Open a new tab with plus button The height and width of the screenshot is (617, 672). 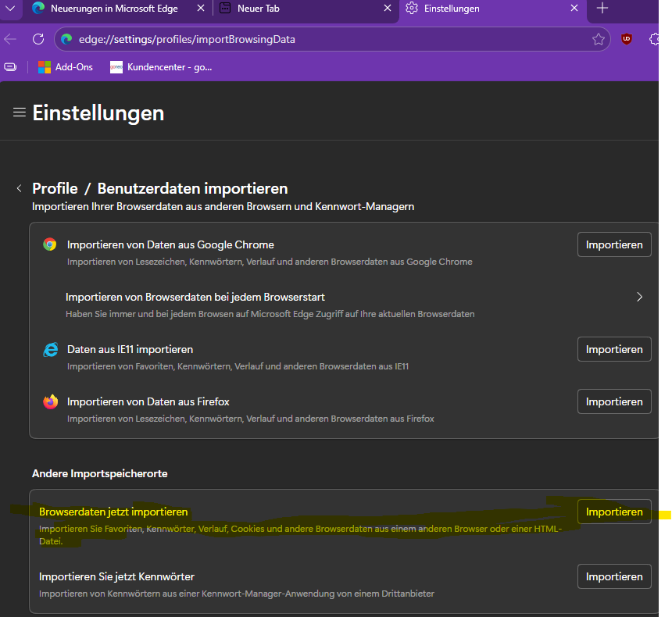pyautogui.click(x=602, y=8)
